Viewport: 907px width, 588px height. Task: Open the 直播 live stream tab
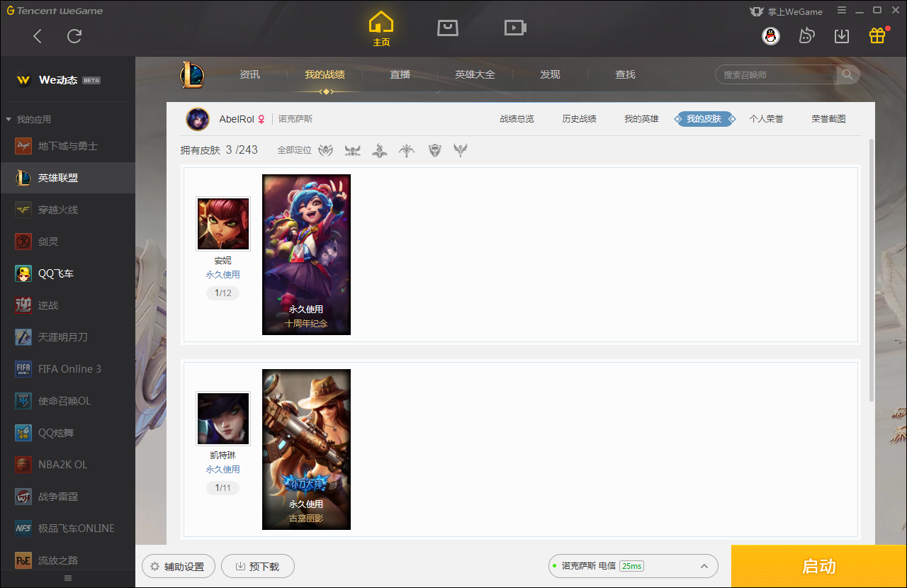(400, 74)
